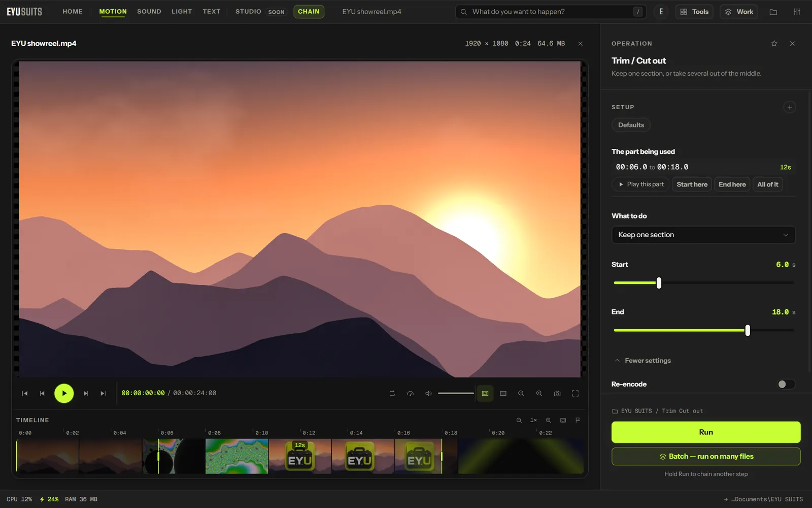Click the Start here button
The width and height of the screenshot is (812, 508).
[x=692, y=184]
